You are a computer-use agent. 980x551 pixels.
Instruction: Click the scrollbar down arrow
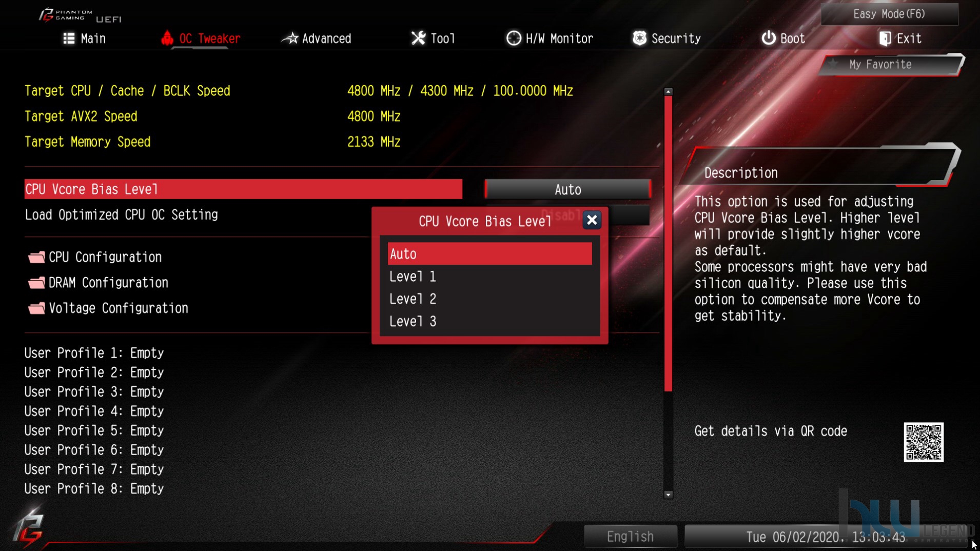pos(668,495)
